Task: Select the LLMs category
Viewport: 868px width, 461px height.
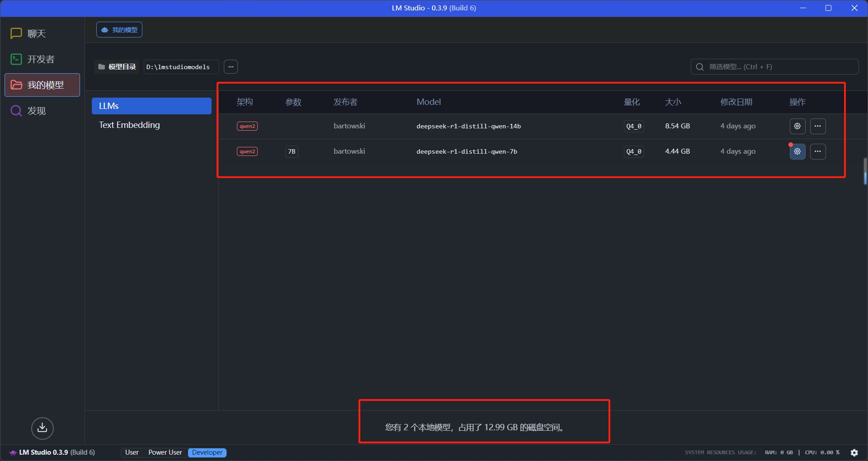Action: 151,106
